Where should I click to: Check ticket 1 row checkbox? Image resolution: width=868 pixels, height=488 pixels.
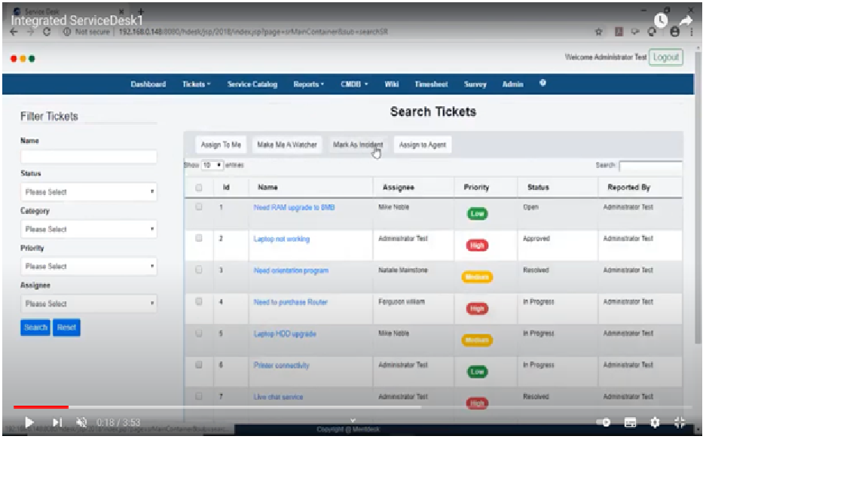tap(199, 207)
